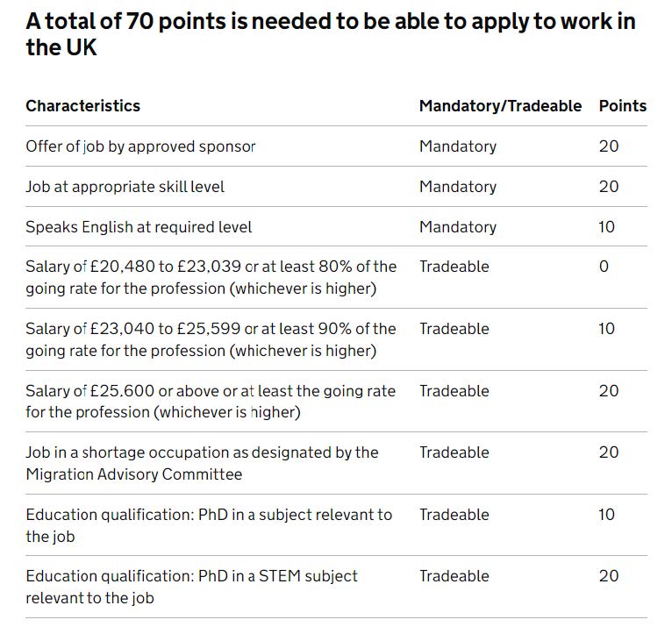Click the Points column header
The height and width of the screenshot is (634, 672).
(622, 106)
